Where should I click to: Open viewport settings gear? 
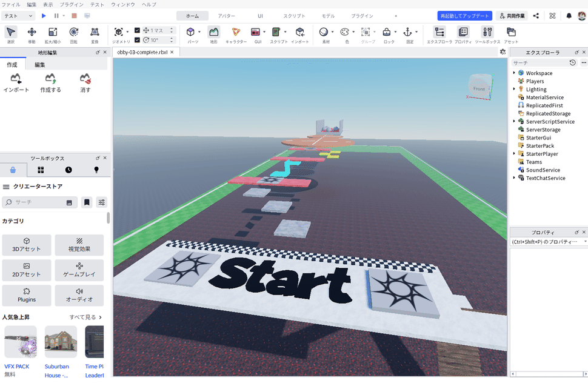pyautogui.click(x=503, y=52)
